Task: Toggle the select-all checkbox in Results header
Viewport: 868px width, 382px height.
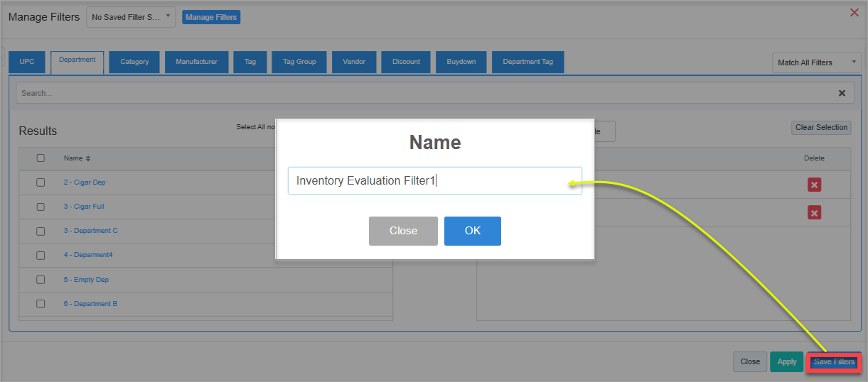Action: (41, 158)
